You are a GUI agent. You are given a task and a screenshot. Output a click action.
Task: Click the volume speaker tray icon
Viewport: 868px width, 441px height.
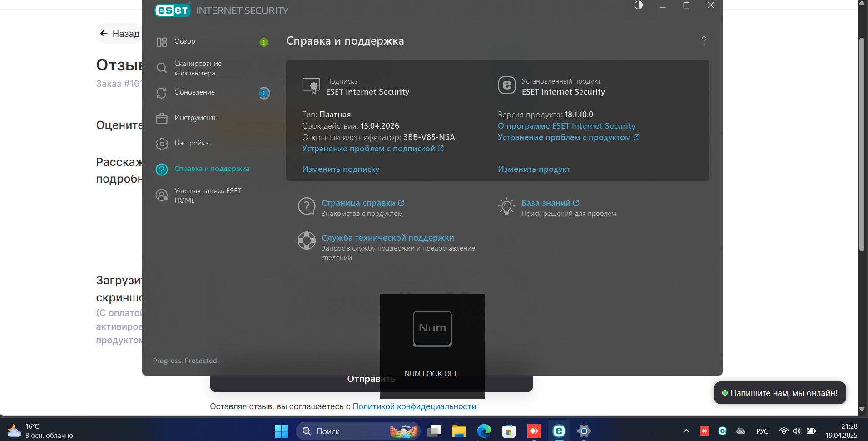point(797,431)
